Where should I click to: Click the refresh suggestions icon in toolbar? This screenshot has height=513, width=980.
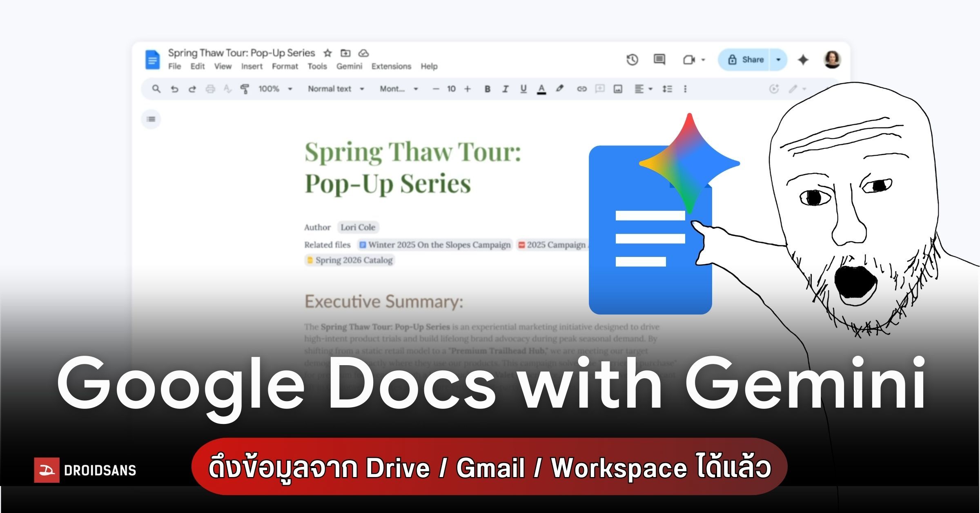[774, 89]
